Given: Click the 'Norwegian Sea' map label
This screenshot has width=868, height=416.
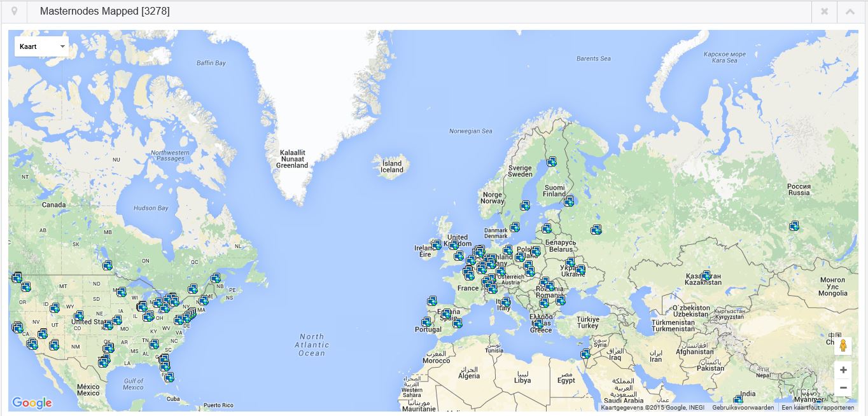Looking at the screenshot, I should click(471, 131).
